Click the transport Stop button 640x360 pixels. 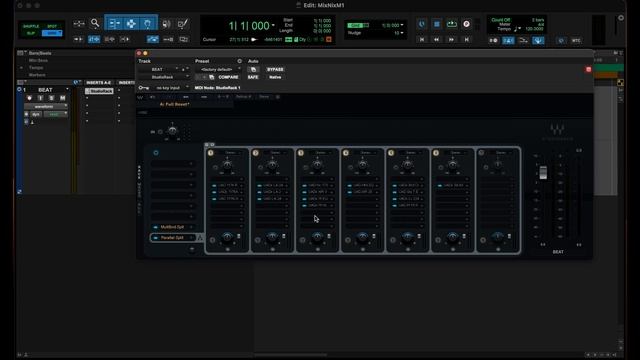pos(436,24)
